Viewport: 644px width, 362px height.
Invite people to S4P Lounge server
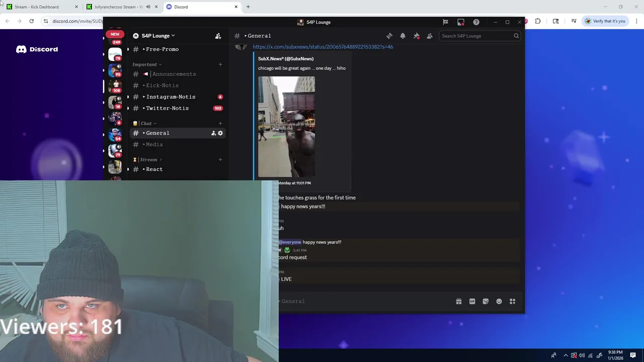point(218,36)
